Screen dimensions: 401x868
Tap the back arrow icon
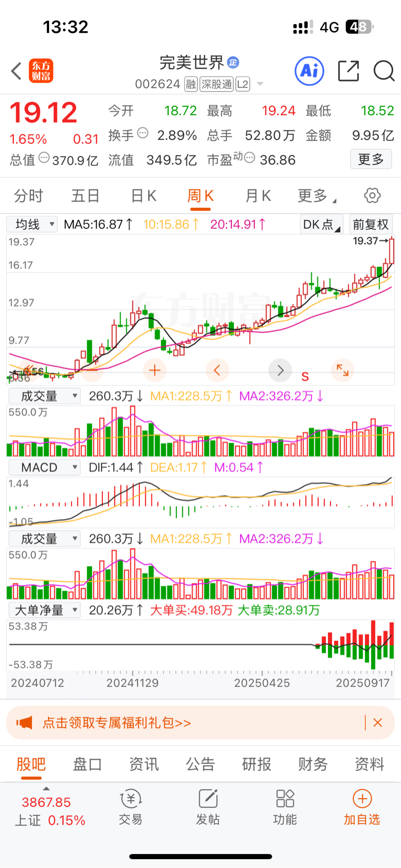[x=16, y=71]
